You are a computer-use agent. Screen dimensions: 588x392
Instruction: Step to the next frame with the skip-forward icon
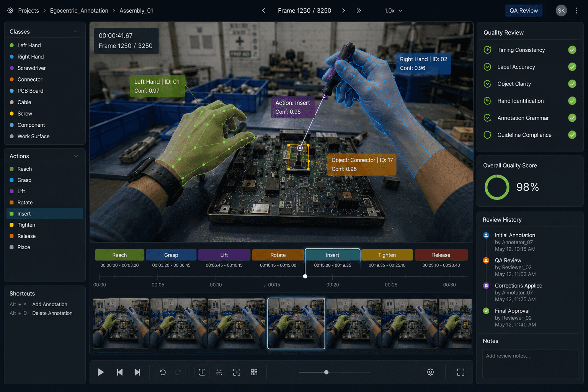[137, 372]
